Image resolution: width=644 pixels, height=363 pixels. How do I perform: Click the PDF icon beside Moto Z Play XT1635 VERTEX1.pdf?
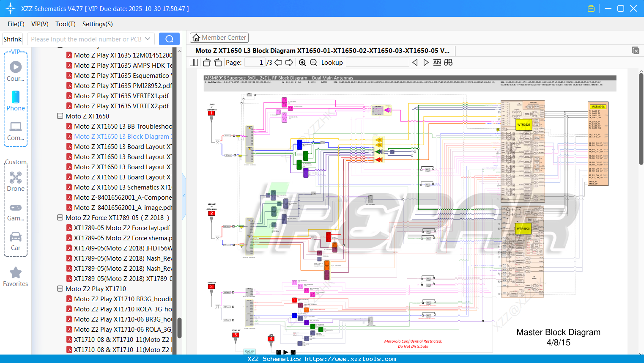pos(69,96)
